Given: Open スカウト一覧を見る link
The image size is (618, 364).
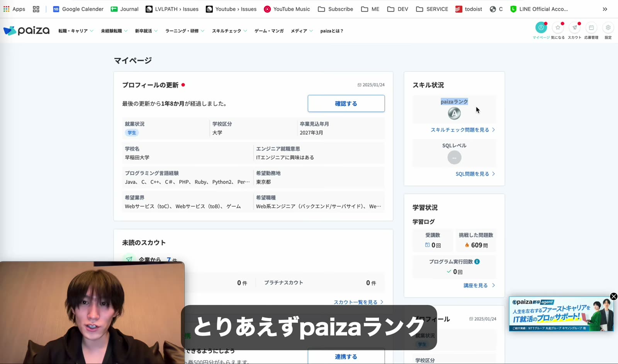Looking at the screenshot, I should tap(358, 302).
